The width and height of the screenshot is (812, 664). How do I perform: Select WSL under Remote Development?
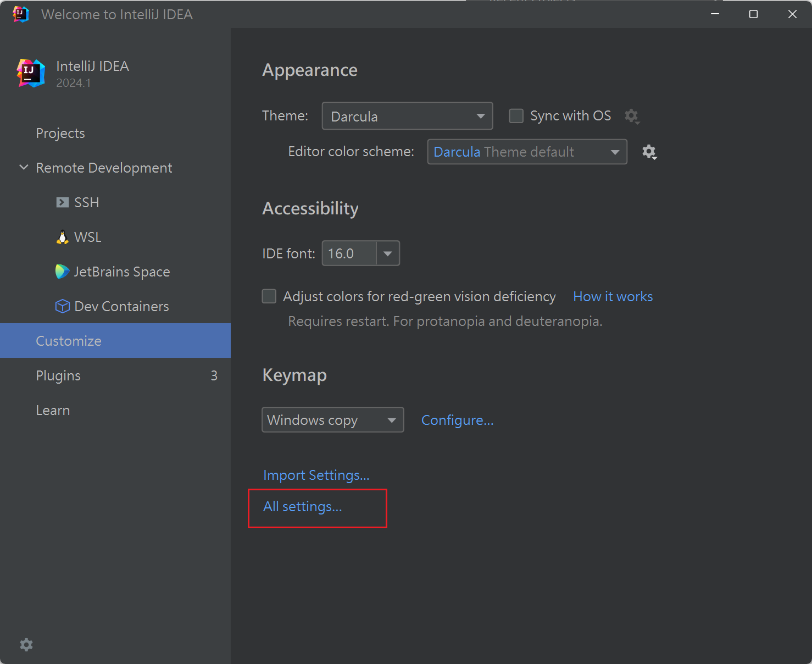tap(115, 237)
